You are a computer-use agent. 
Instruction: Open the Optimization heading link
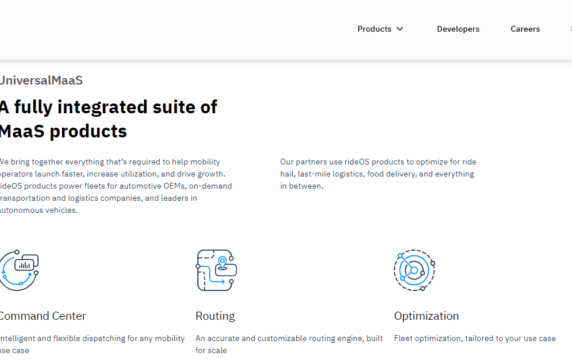point(426,316)
